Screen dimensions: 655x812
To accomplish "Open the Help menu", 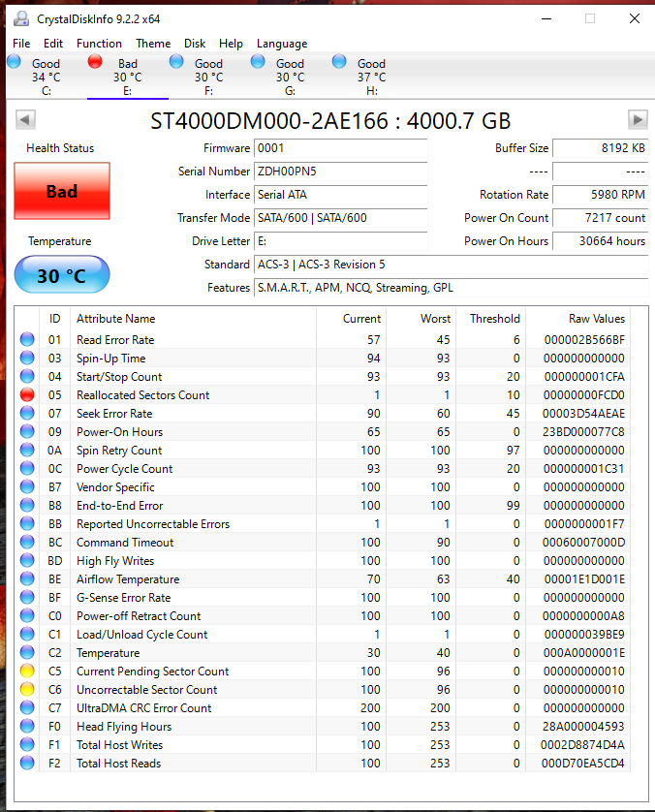I will (231, 44).
